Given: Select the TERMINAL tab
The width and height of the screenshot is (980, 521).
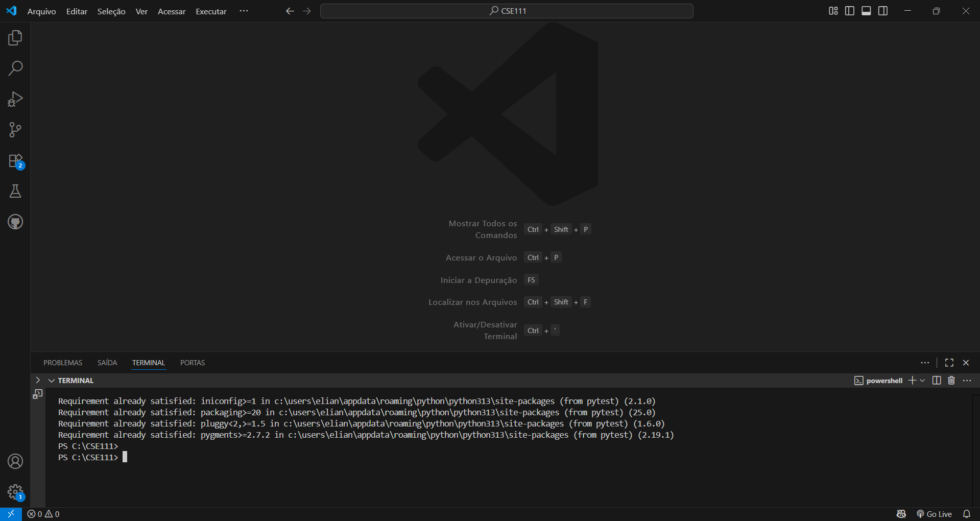Looking at the screenshot, I should point(149,363).
